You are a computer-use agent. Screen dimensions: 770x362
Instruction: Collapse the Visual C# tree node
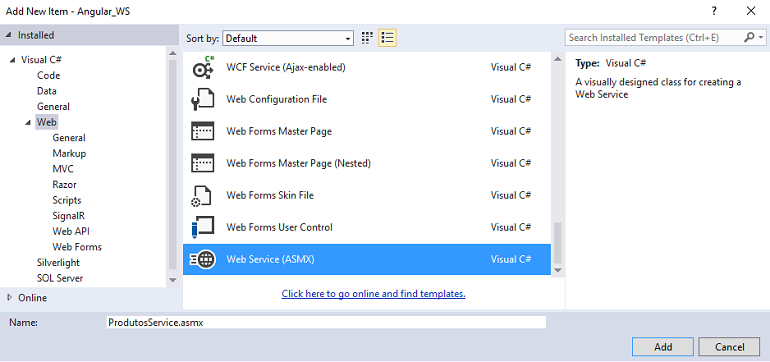tap(12, 60)
